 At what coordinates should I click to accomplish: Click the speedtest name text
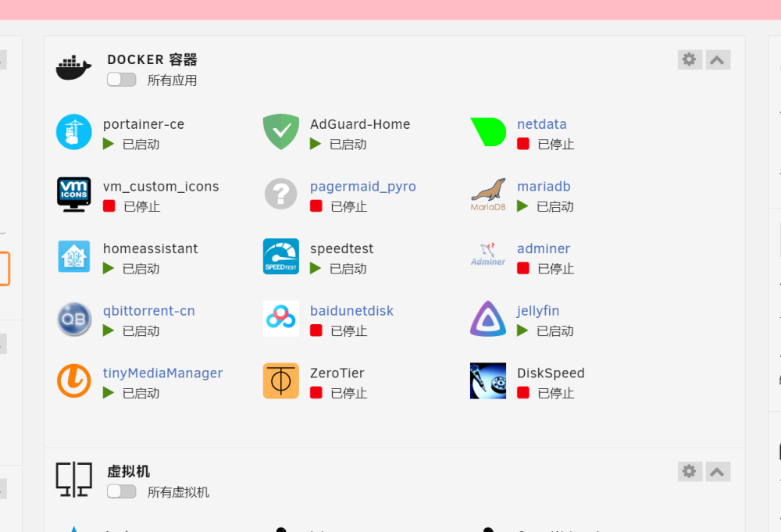point(342,249)
